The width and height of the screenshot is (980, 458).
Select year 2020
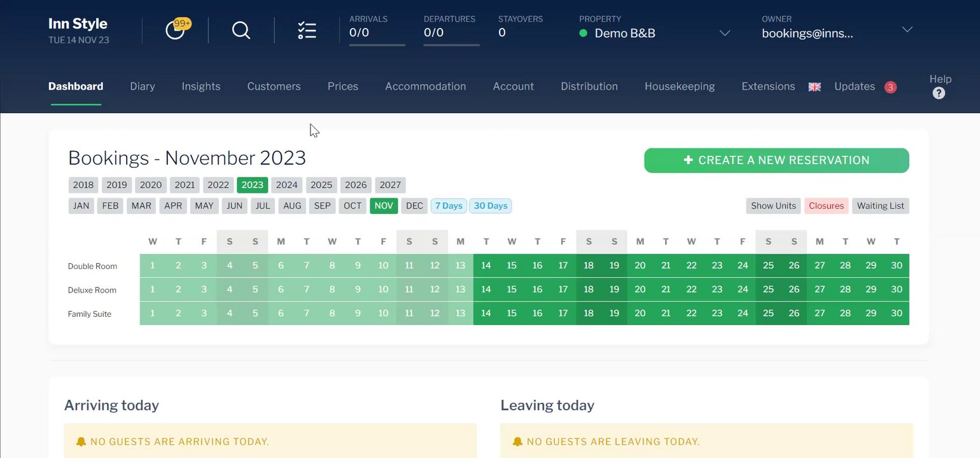(151, 185)
